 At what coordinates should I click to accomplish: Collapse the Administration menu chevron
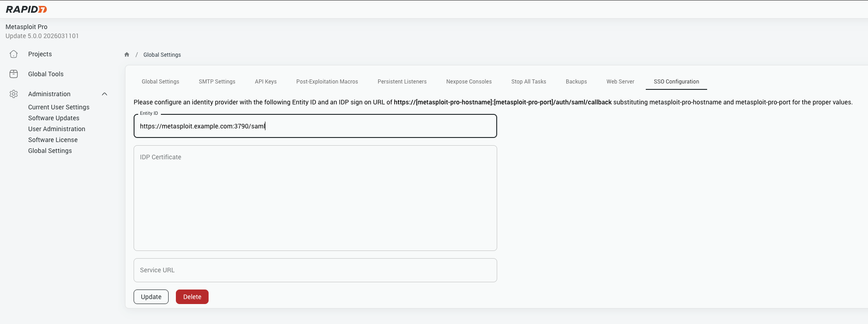105,94
